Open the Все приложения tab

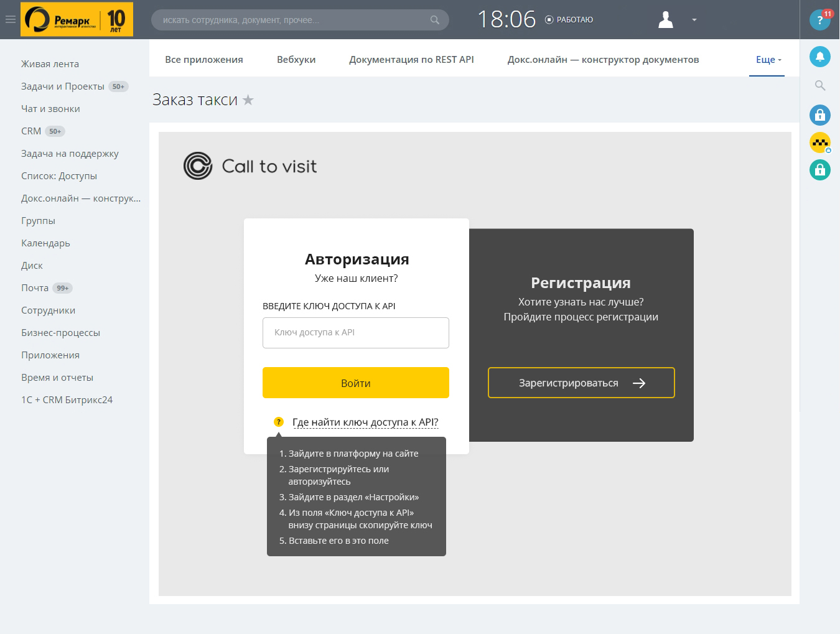pos(204,60)
